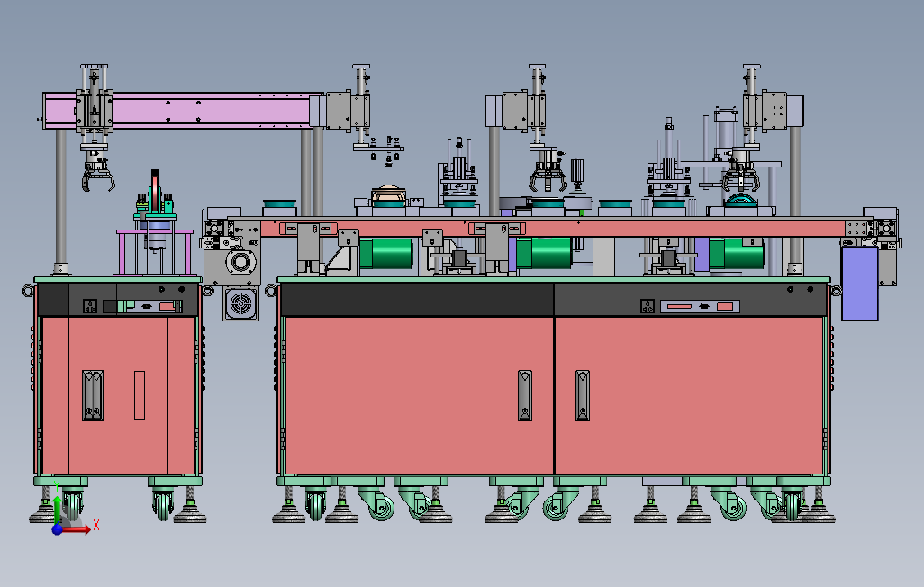Select the middle green motor under the conveyor

[543, 253]
